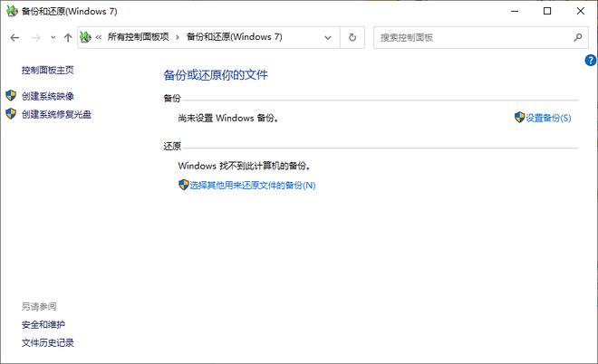
Task: Click the window title bar backup icon
Action: (12, 11)
